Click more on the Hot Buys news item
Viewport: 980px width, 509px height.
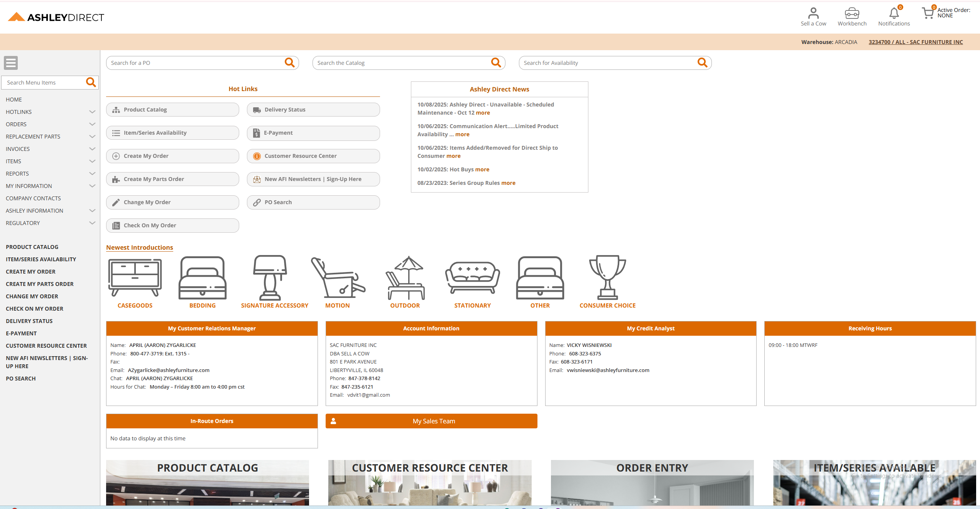482,169
